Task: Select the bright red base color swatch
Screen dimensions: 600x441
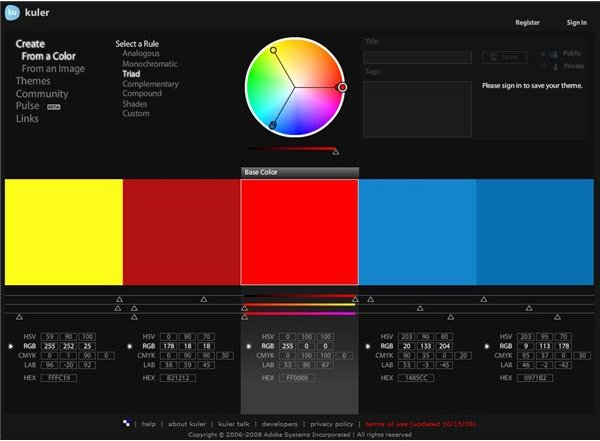Action: (x=300, y=232)
